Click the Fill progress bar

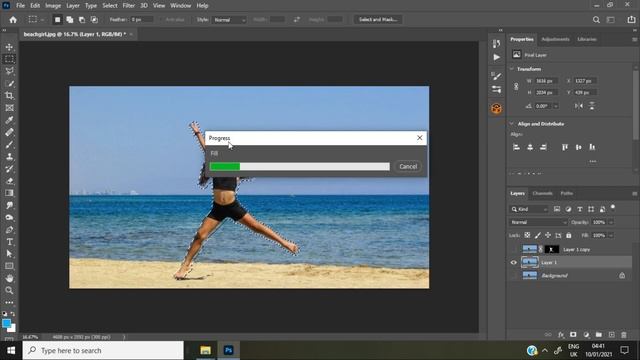tap(300, 167)
